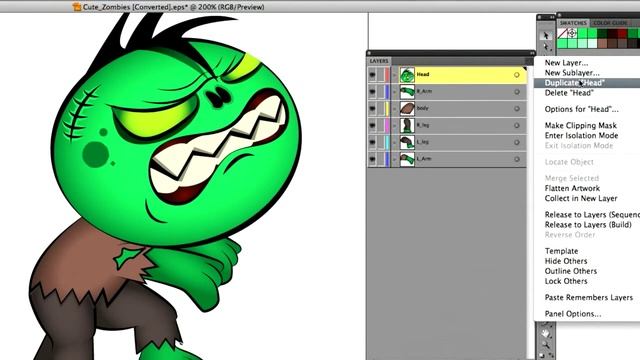Viewport: 640px width, 360px height.
Task: Choose Release to Layers (Build) entry
Action: 588,225
